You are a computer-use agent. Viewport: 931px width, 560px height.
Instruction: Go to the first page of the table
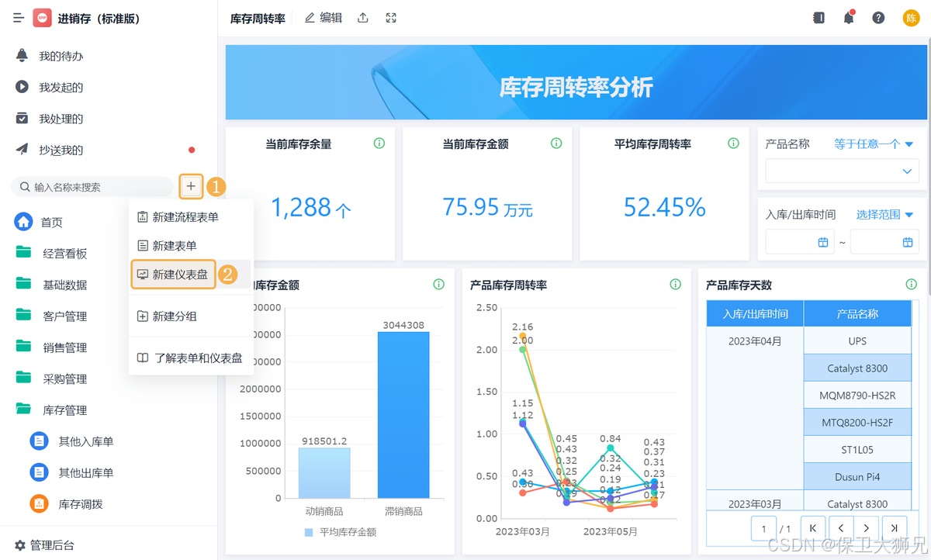[x=812, y=528]
